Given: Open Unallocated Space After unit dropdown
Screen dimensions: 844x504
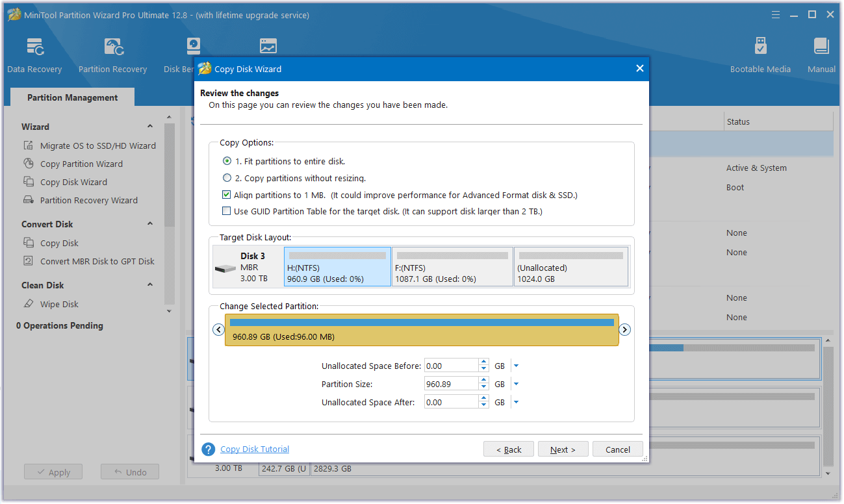Looking at the screenshot, I should (x=516, y=403).
